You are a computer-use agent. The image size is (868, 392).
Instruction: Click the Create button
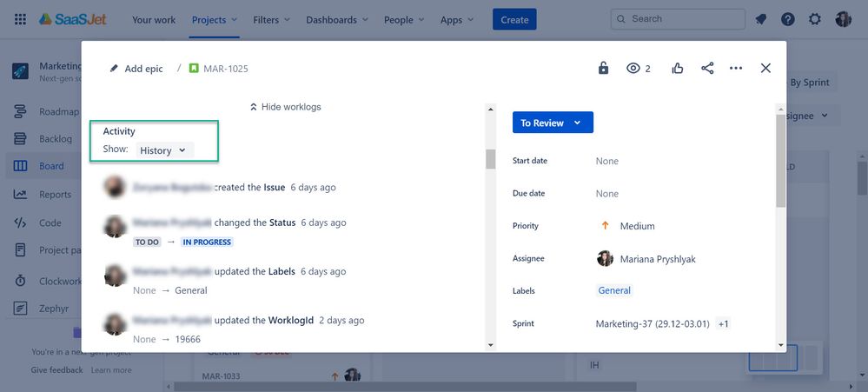(514, 19)
